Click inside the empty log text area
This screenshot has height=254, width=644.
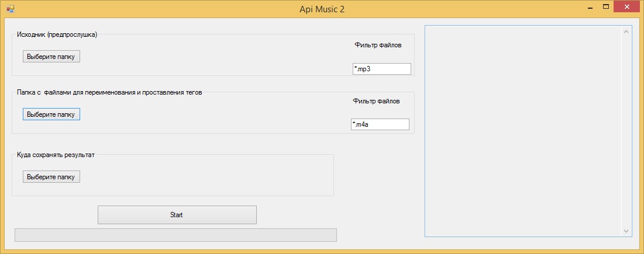click(x=524, y=131)
